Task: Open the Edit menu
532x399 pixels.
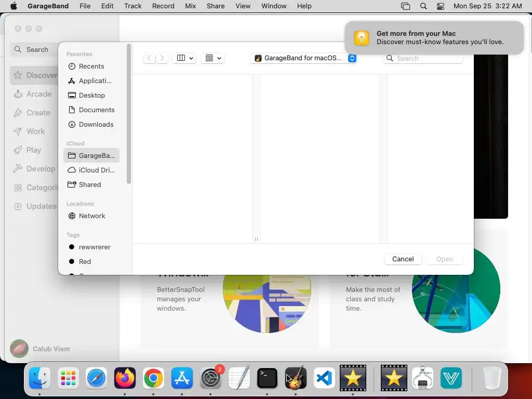Action: [x=107, y=6]
